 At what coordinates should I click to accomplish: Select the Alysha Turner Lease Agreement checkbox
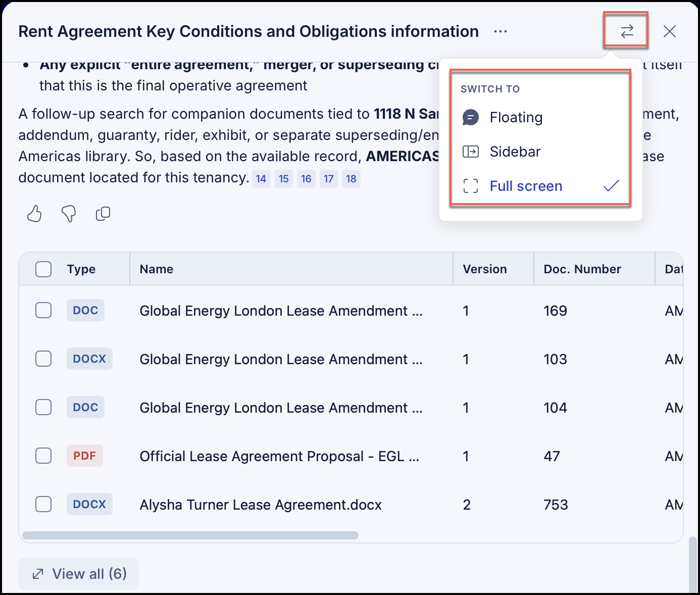(x=43, y=504)
